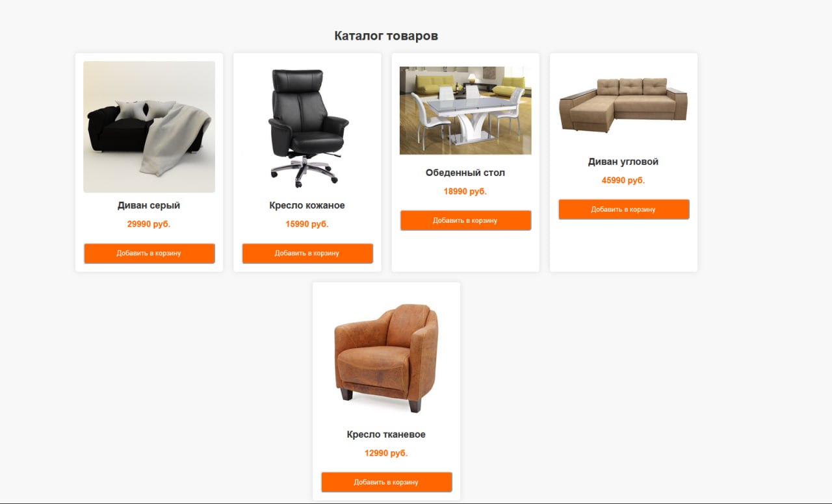Click the Диван серый product title
Image resolution: width=832 pixels, height=504 pixels.
coord(149,205)
